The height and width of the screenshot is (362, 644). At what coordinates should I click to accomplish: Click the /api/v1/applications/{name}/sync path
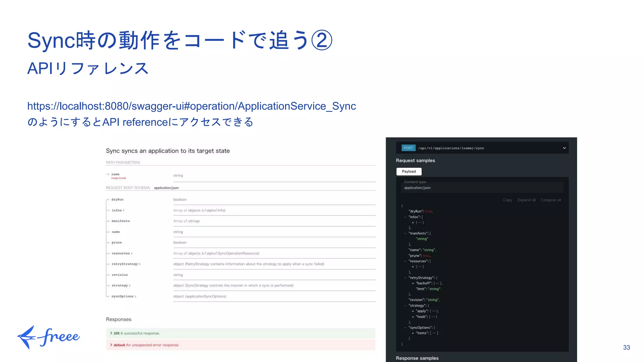click(451, 148)
